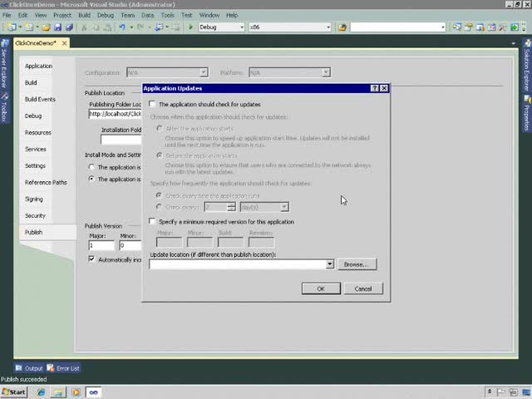Open the Solution Explorer side tab
The width and height of the screenshot is (532, 399).
coord(527,66)
